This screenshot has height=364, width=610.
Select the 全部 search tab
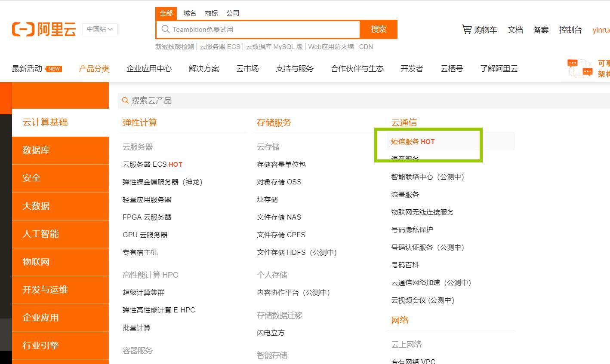(x=166, y=13)
